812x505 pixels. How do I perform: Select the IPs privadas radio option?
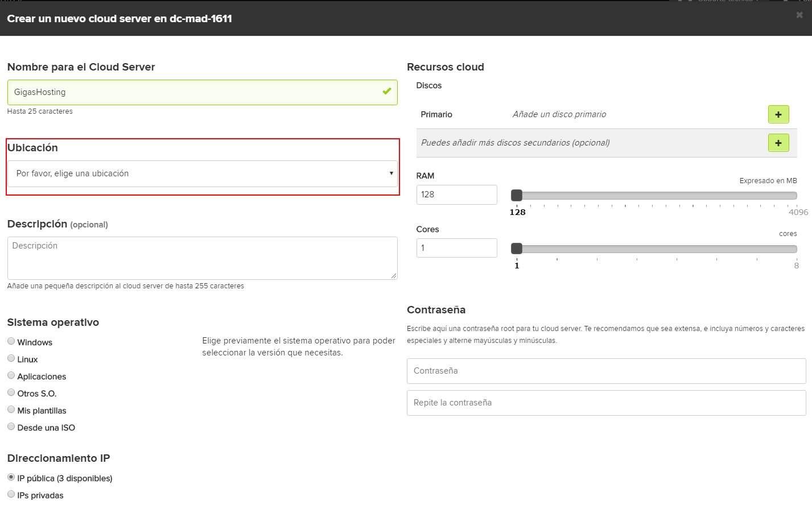click(11, 494)
